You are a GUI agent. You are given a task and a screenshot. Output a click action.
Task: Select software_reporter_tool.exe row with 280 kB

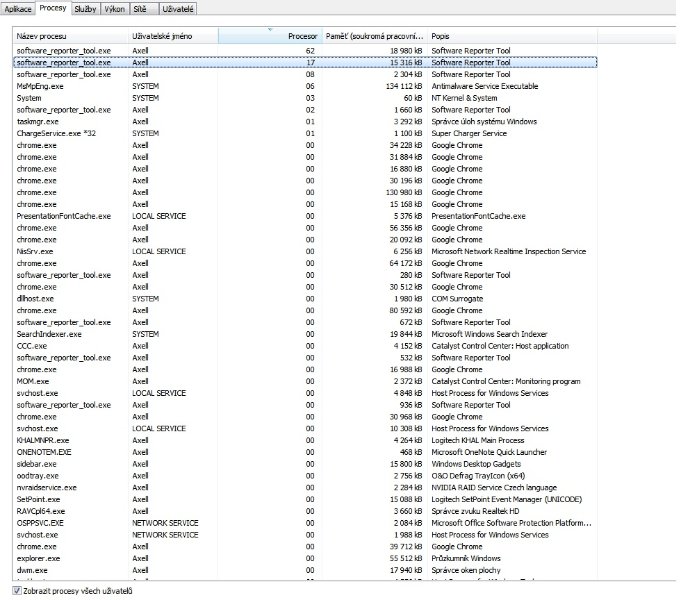pos(305,275)
